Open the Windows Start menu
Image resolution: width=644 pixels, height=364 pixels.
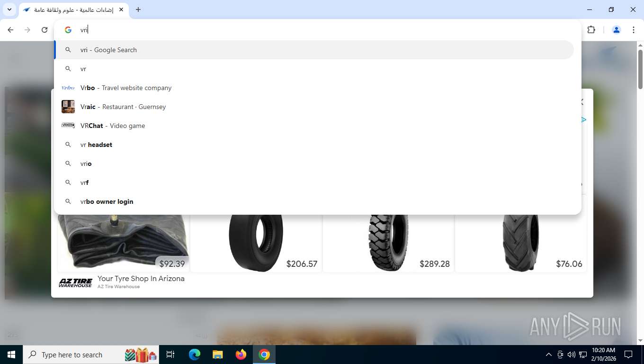coord(11,355)
